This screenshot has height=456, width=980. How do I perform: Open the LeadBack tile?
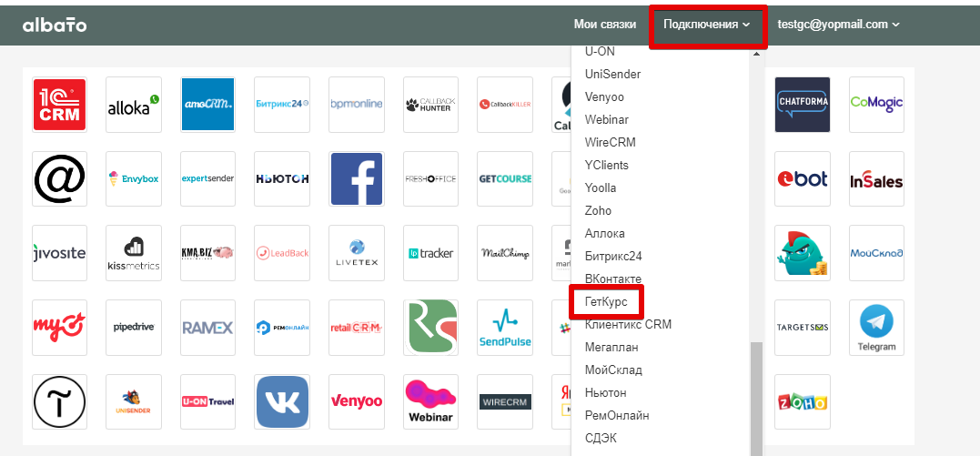[x=282, y=253]
